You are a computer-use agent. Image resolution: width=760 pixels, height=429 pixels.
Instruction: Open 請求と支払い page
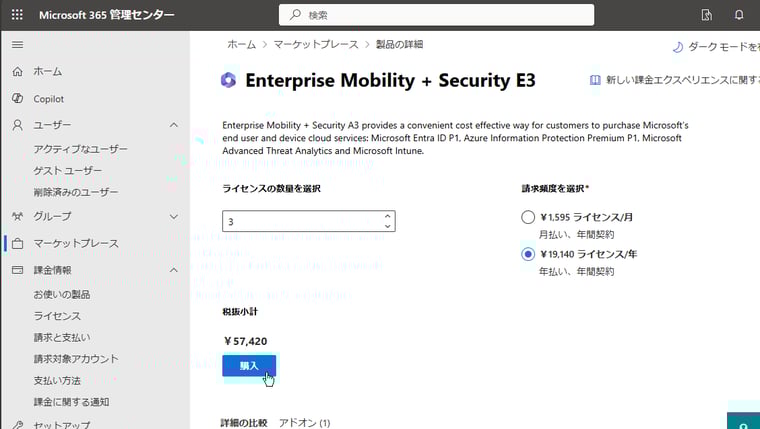point(62,337)
